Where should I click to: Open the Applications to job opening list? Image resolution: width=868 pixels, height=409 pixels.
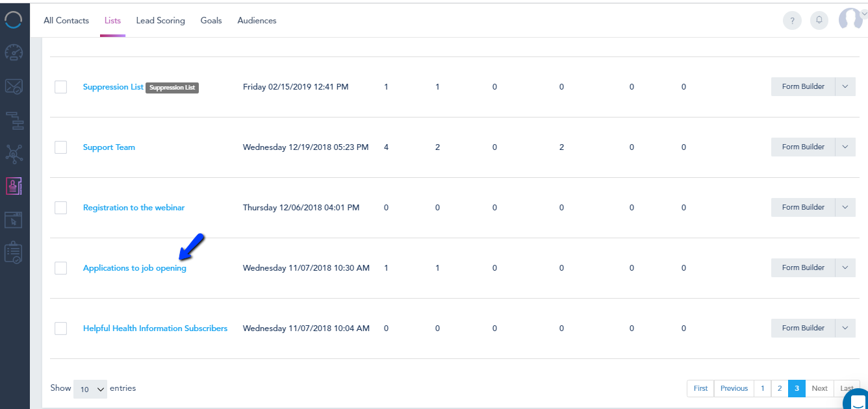click(x=134, y=268)
